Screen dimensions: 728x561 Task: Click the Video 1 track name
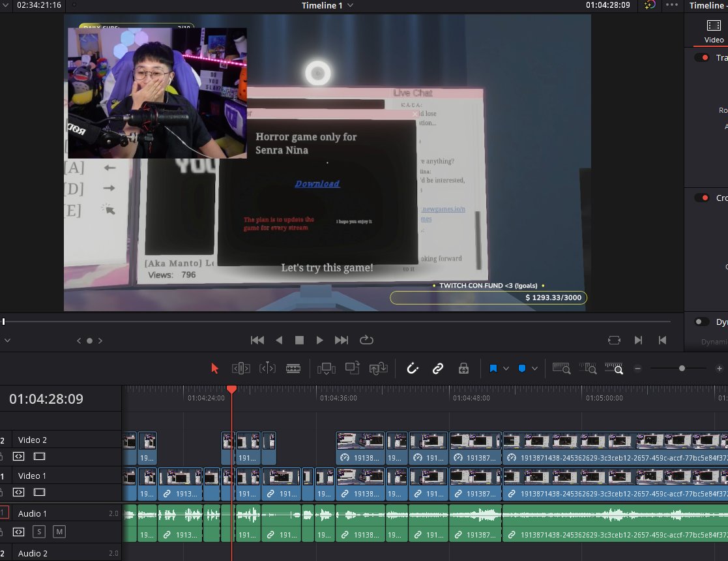(x=32, y=476)
